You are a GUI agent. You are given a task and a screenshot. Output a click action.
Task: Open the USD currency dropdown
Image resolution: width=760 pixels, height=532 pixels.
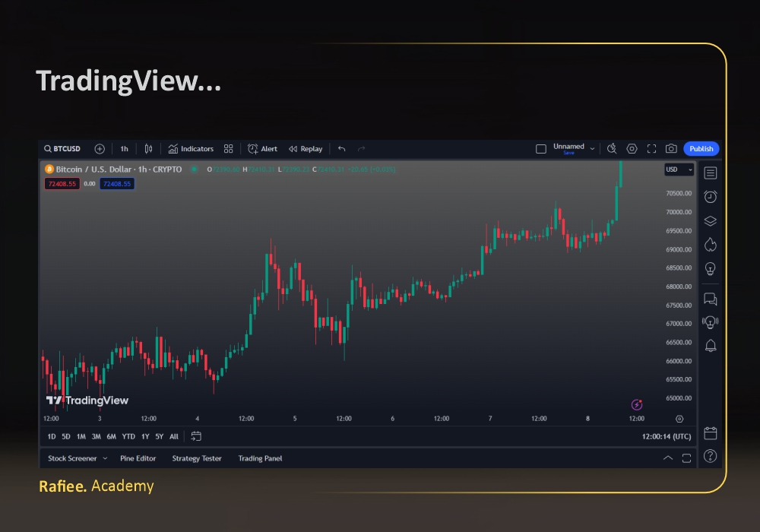[x=679, y=169]
